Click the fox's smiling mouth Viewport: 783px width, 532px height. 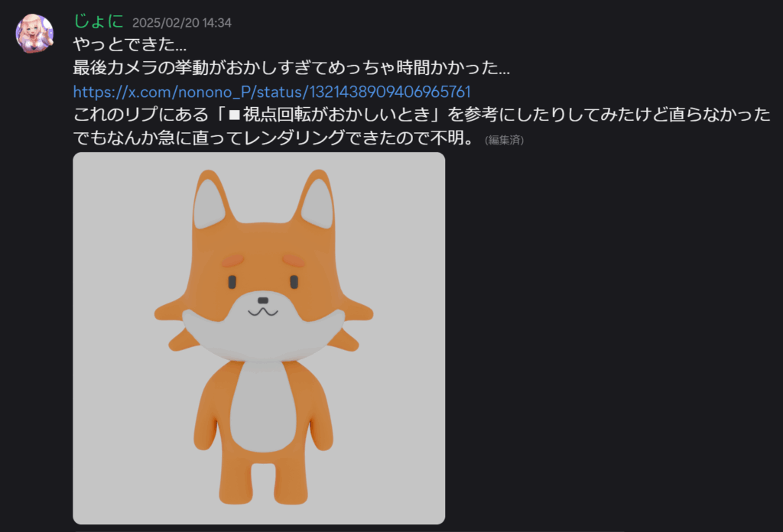(x=263, y=312)
